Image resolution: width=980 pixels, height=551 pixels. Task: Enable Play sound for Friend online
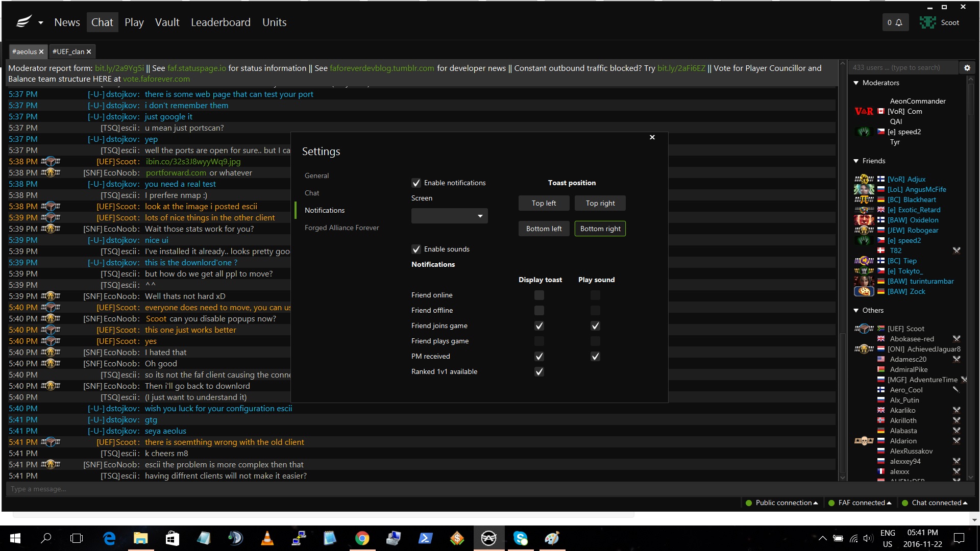pos(595,295)
